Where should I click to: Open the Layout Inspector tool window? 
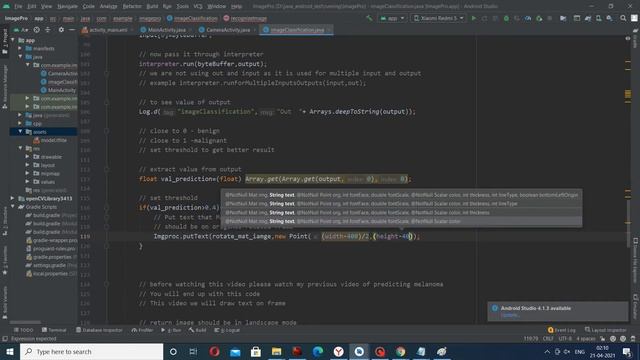coord(605,330)
